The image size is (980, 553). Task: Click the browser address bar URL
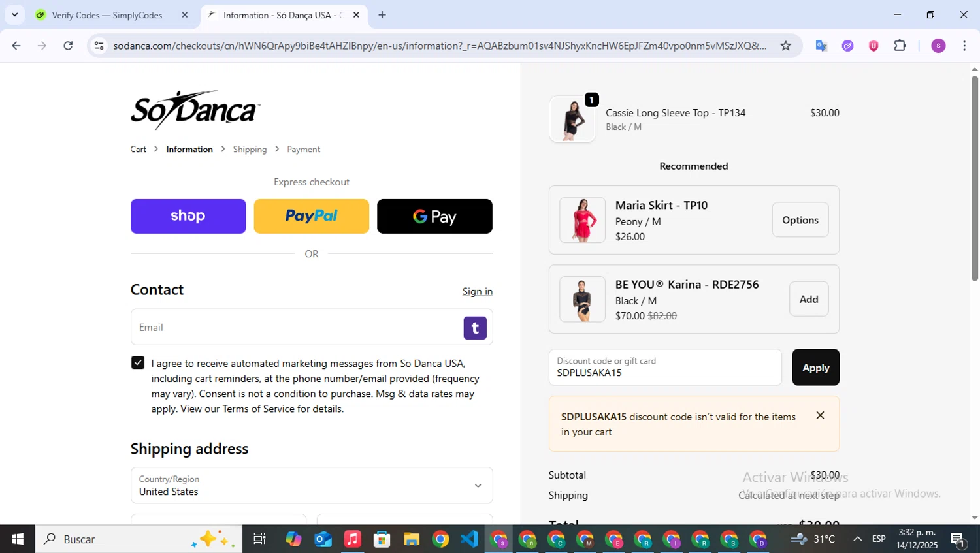440,46
